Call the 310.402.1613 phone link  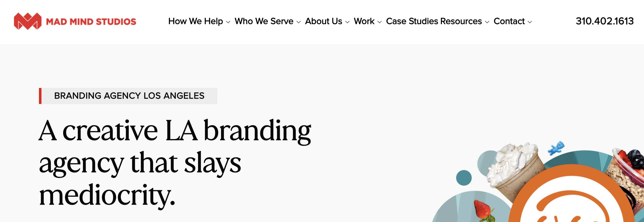click(605, 21)
